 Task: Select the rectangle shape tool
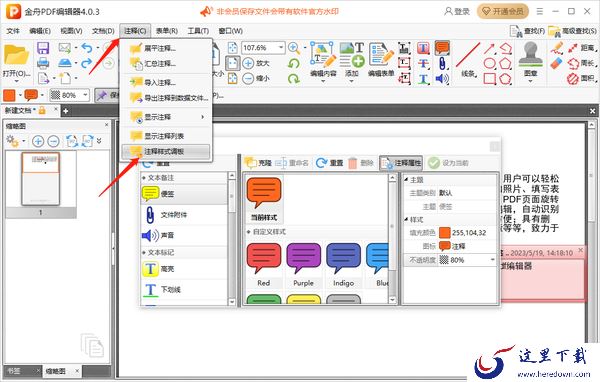(489, 79)
